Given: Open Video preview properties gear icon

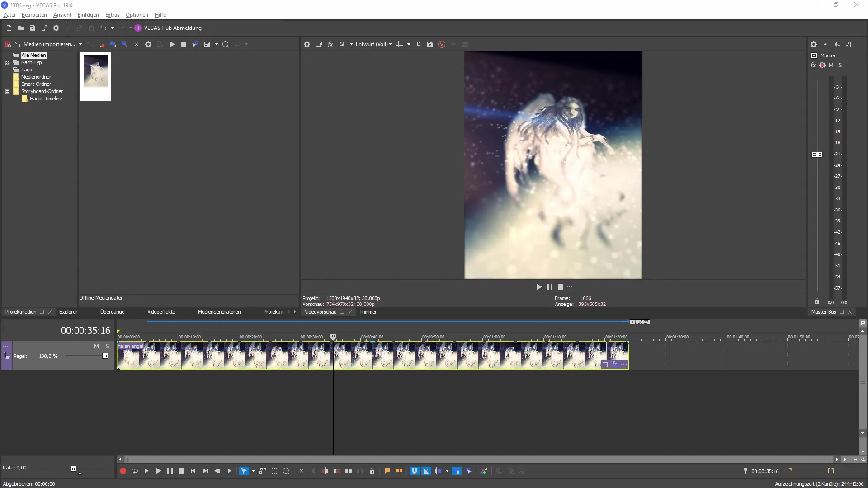Looking at the screenshot, I should 307,44.
